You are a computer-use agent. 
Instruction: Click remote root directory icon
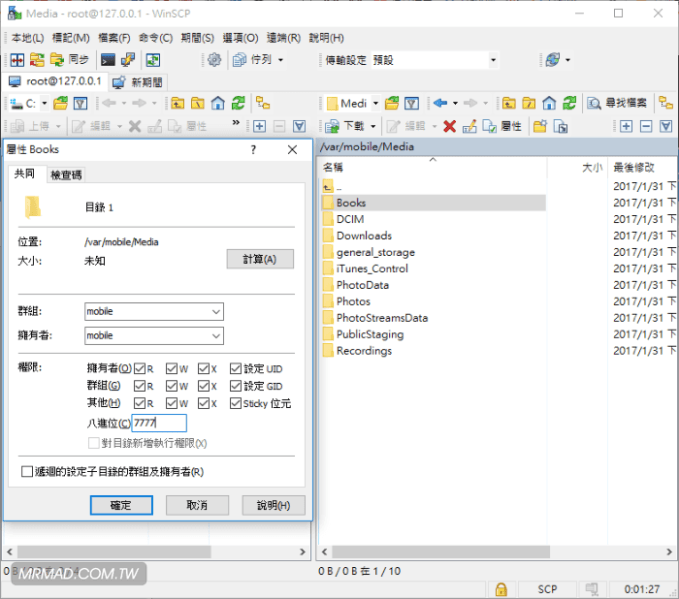tap(529, 103)
